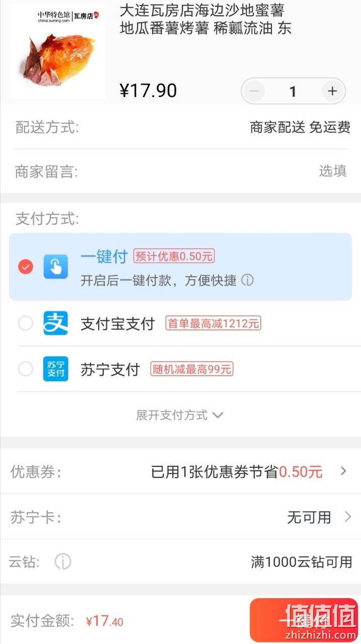Fill in the 商家留言 选填 field

(180, 172)
